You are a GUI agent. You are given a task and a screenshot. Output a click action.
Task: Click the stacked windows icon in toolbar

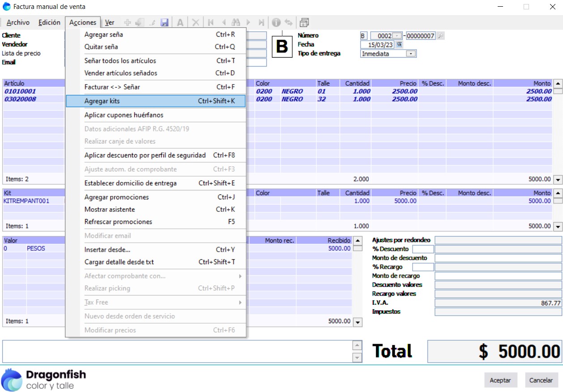click(x=304, y=22)
